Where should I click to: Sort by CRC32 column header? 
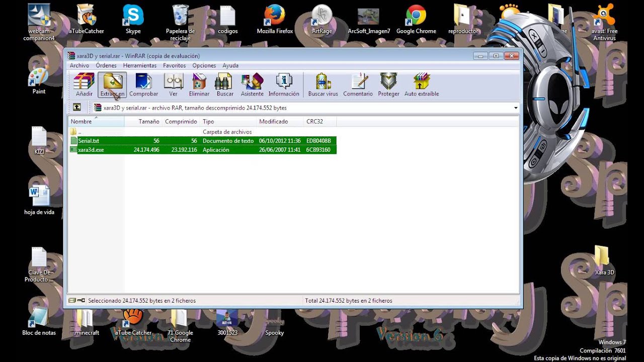320,122
